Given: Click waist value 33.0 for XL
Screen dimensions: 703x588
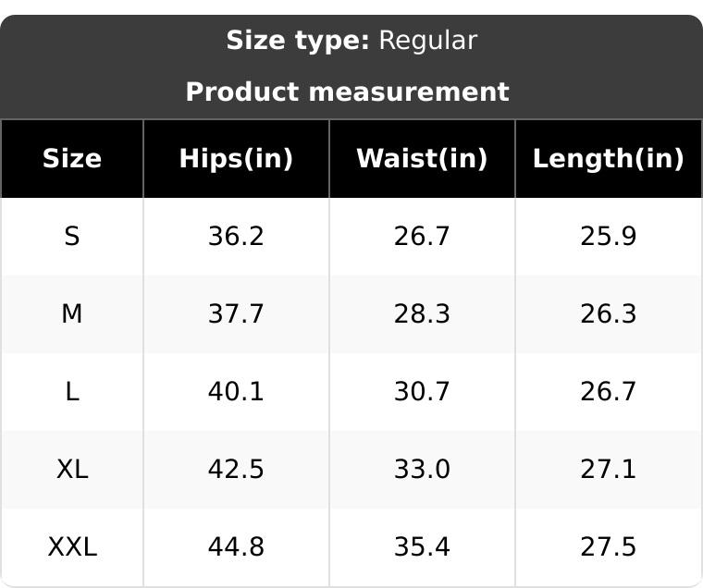Looking at the screenshot, I should (x=422, y=470).
